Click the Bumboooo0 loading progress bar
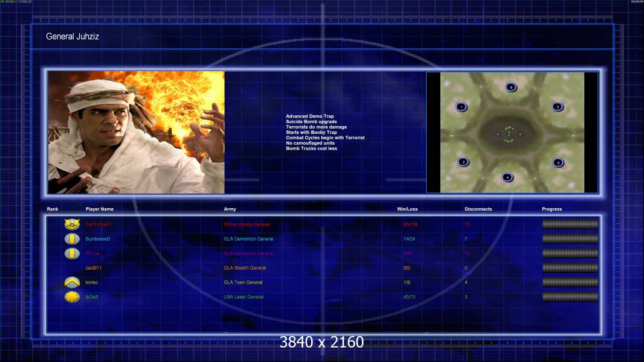 [x=570, y=238]
